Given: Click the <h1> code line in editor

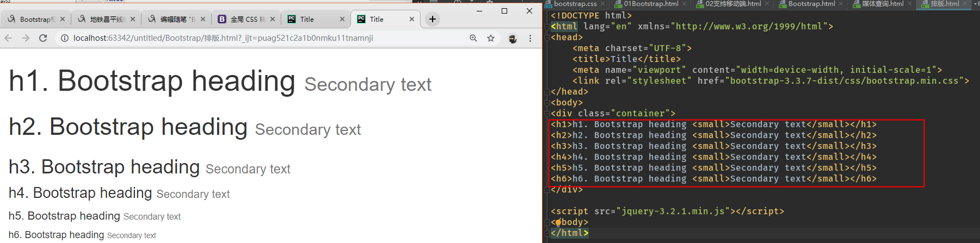Looking at the screenshot, I should [x=713, y=124].
